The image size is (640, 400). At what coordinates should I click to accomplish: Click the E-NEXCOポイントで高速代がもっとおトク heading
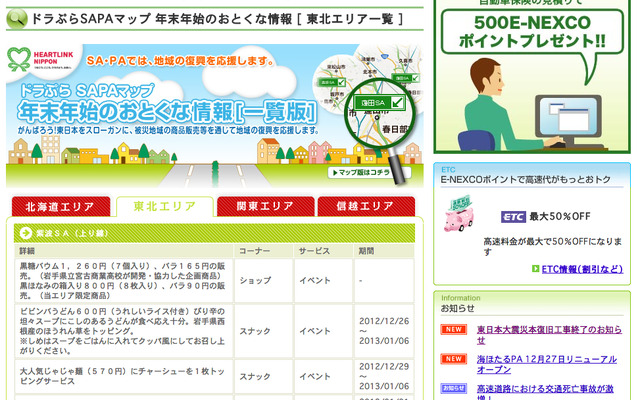point(525,180)
